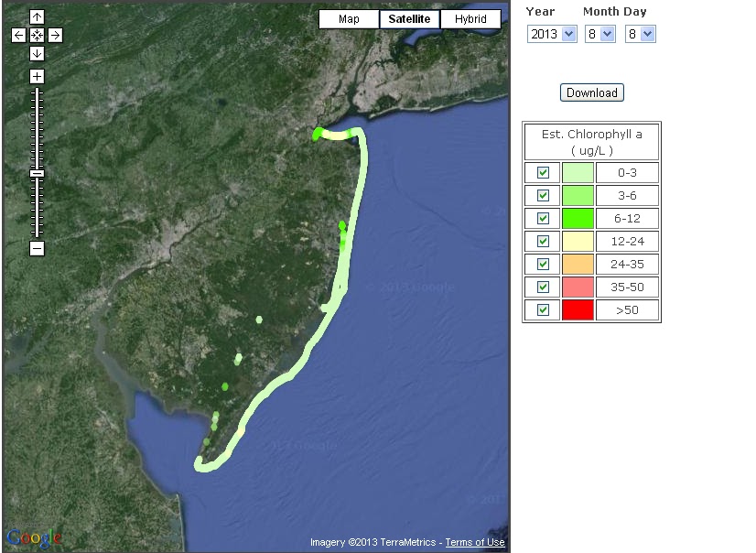The height and width of the screenshot is (553, 756).
Task: Switch to Map view
Action: pyautogui.click(x=348, y=18)
